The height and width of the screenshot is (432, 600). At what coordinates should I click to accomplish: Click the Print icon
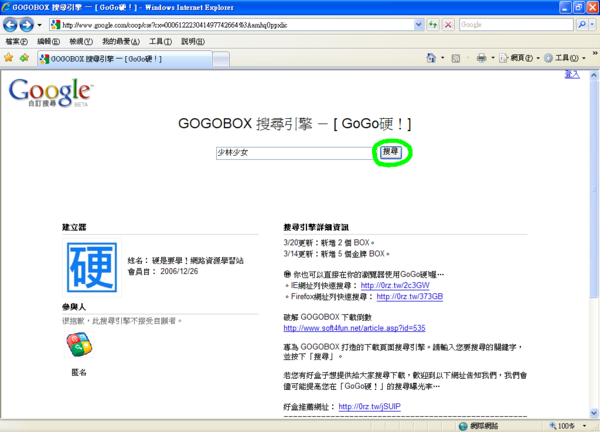coord(481,58)
